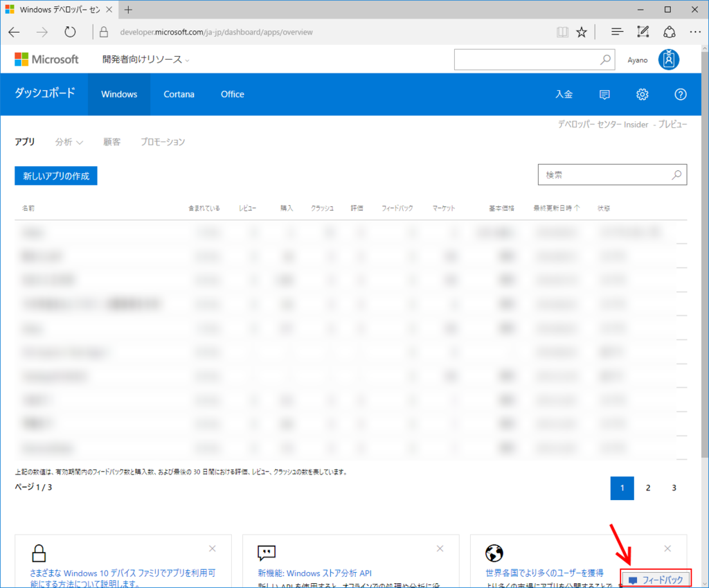Refresh the page with the reload icon
The width and height of the screenshot is (709, 588).
click(70, 32)
